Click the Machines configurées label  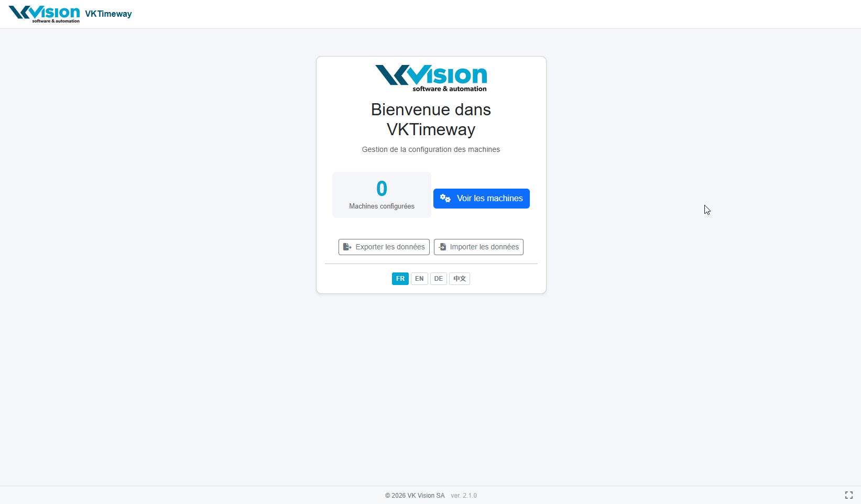point(382,206)
